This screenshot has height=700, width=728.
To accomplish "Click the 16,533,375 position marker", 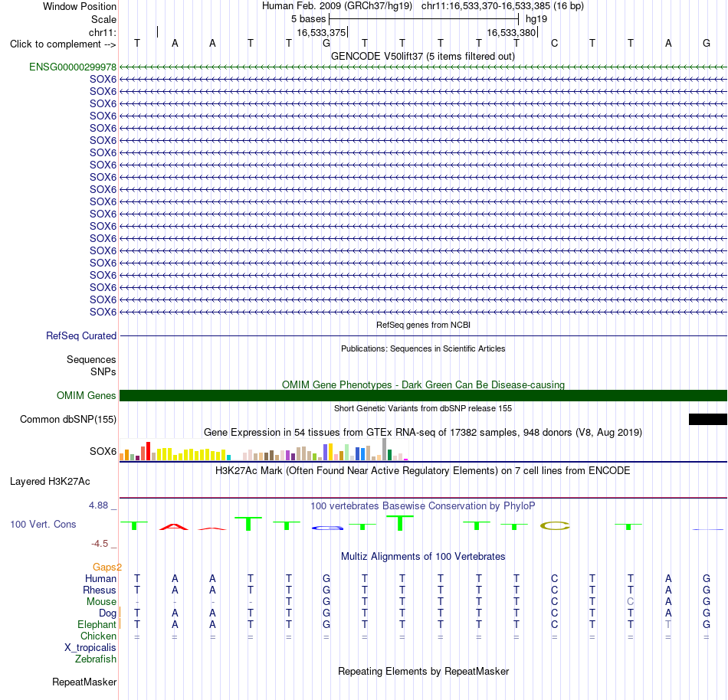I will (321, 32).
